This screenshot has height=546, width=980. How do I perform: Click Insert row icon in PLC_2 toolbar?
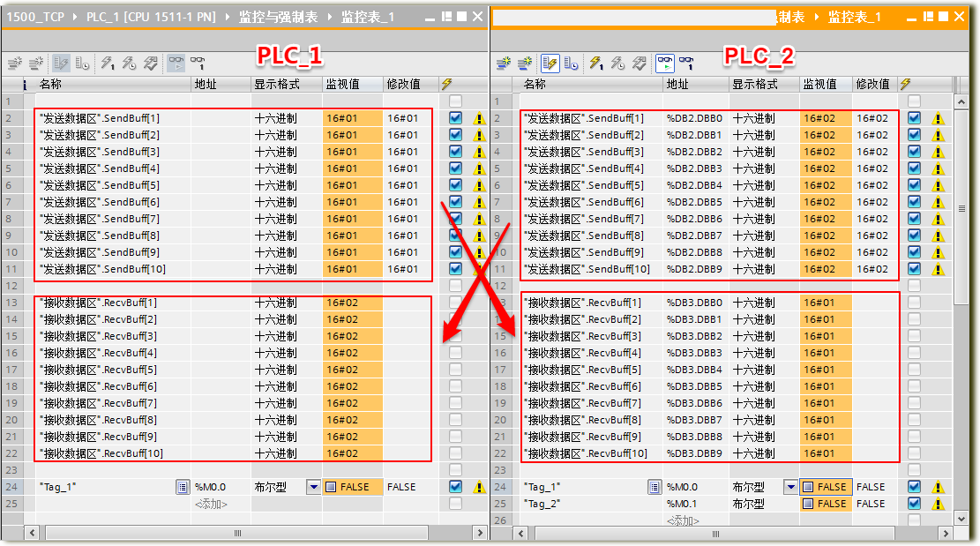pos(504,63)
